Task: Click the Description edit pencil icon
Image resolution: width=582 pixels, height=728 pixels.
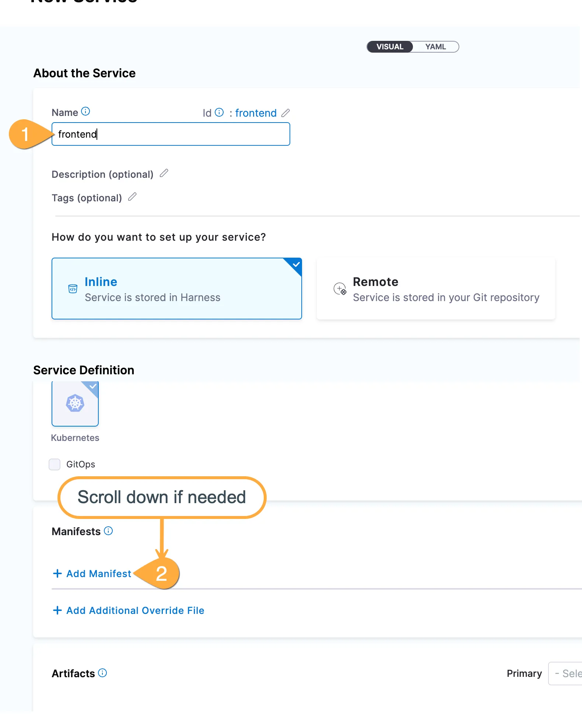Action: [164, 173]
